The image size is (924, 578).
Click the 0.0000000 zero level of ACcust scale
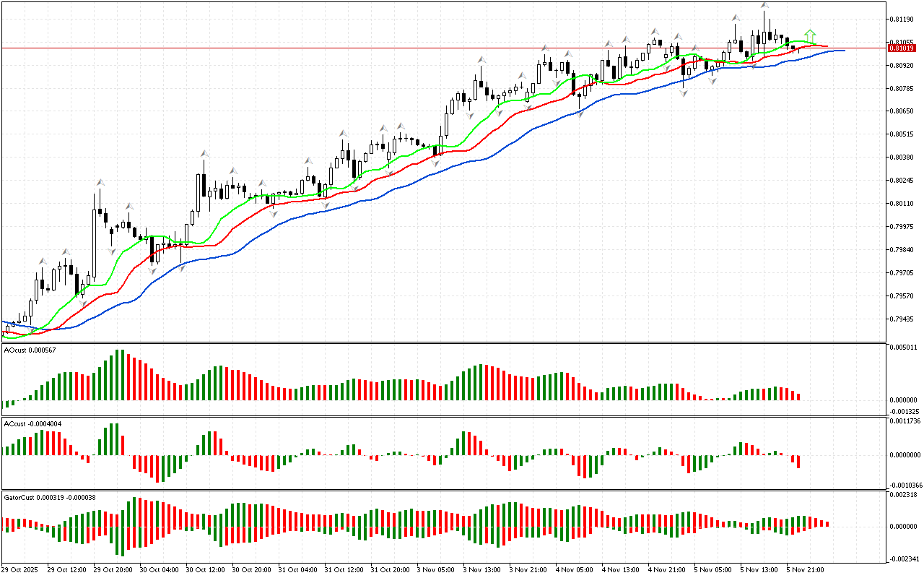(x=903, y=455)
